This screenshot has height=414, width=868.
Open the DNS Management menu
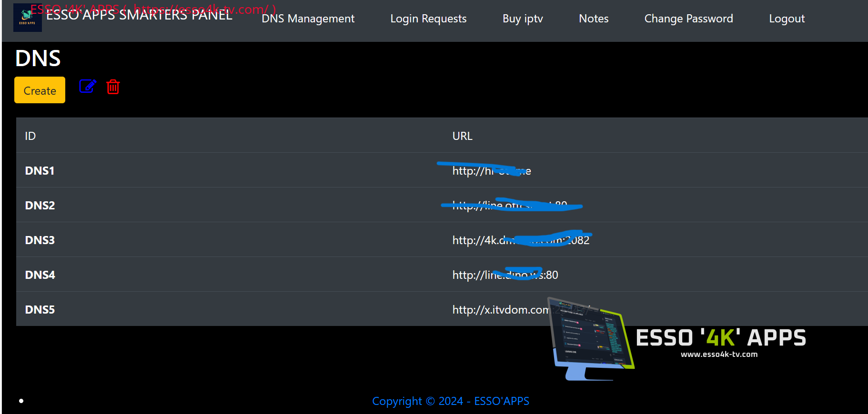308,19
